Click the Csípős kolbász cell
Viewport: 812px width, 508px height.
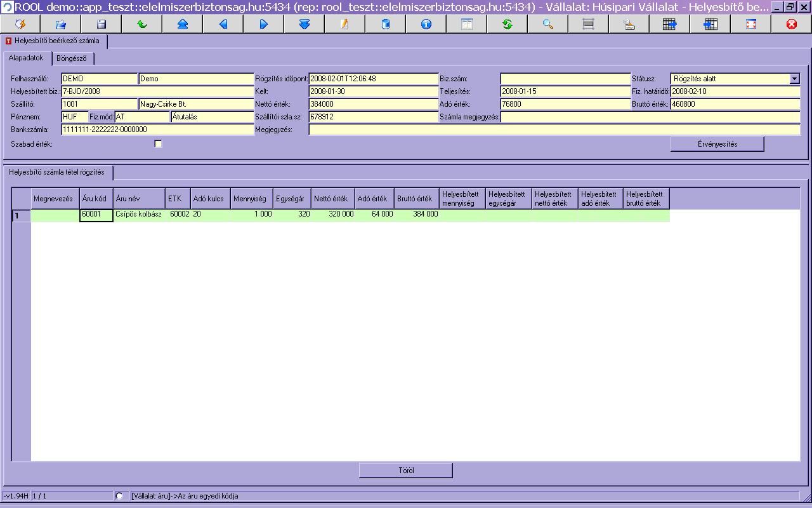click(139, 215)
